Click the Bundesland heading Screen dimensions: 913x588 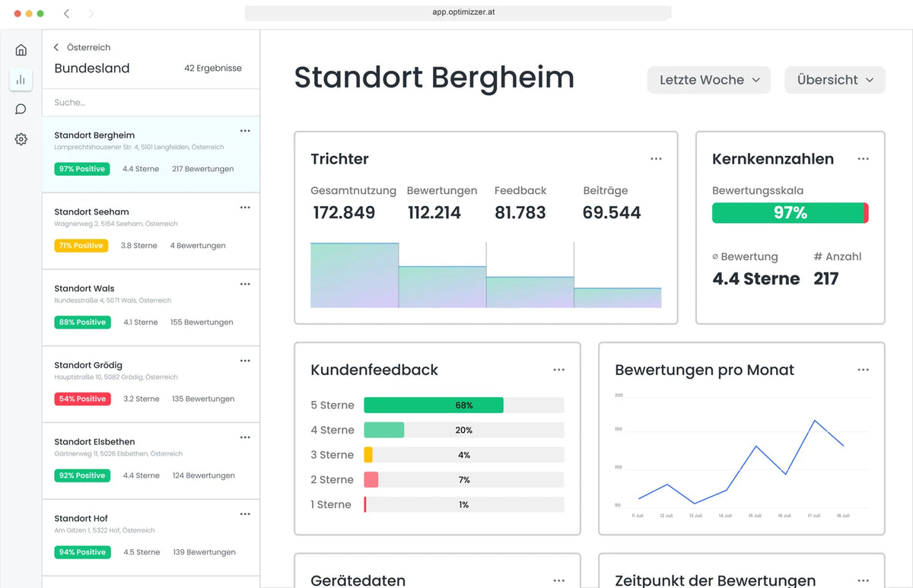pos(92,68)
